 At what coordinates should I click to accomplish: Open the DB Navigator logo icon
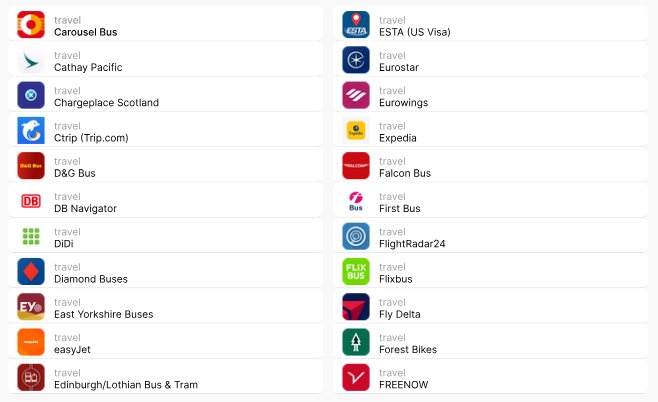coord(31,201)
